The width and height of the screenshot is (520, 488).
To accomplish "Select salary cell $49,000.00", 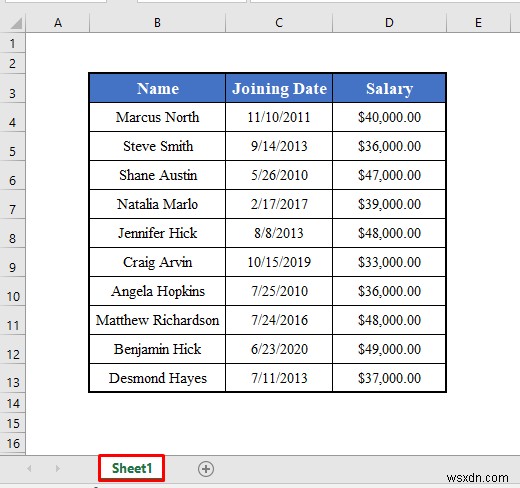I will 389,349.
